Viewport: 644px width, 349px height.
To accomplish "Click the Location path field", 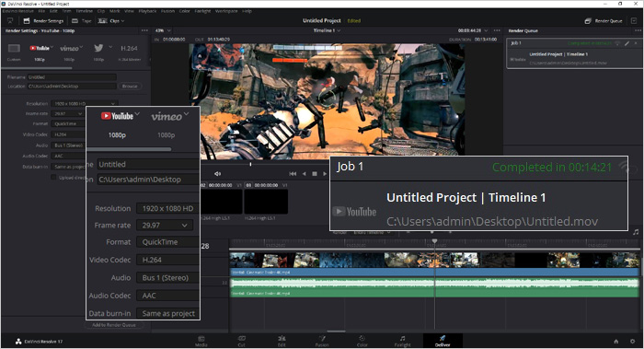I will 72,86.
